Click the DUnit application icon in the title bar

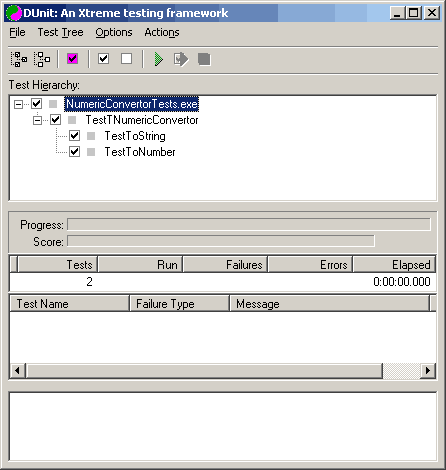(14, 13)
